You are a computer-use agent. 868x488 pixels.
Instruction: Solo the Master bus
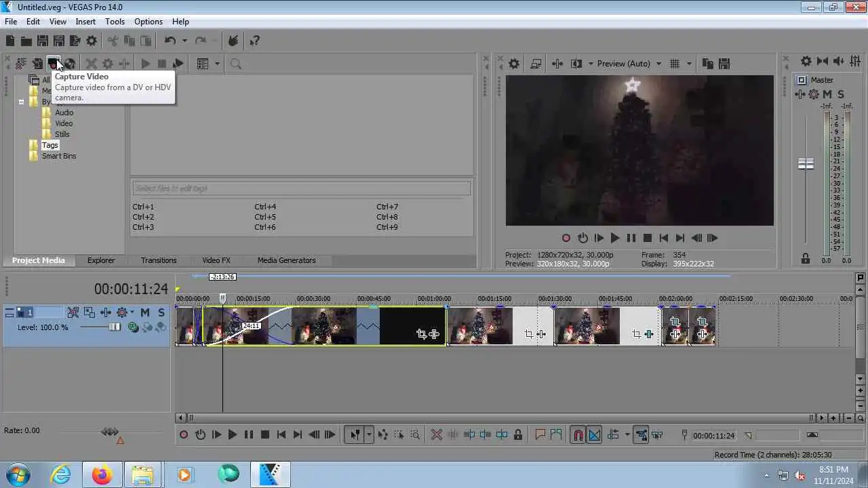tap(841, 94)
